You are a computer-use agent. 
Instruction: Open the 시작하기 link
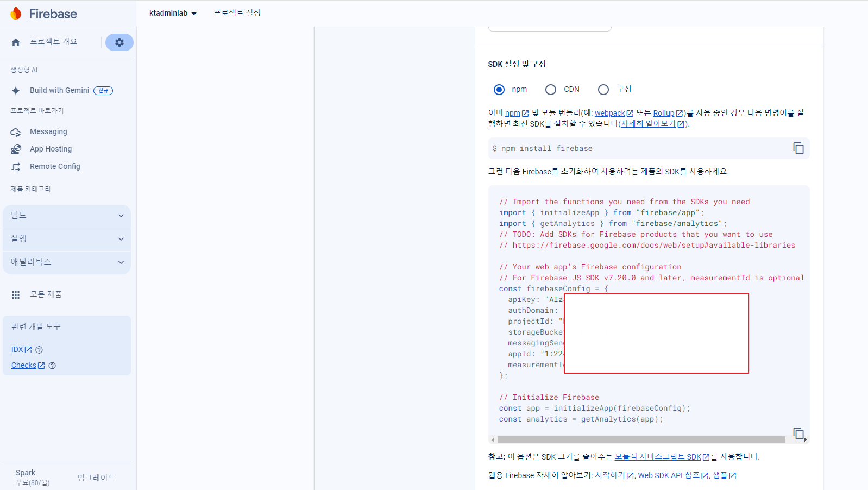click(x=614, y=475)
